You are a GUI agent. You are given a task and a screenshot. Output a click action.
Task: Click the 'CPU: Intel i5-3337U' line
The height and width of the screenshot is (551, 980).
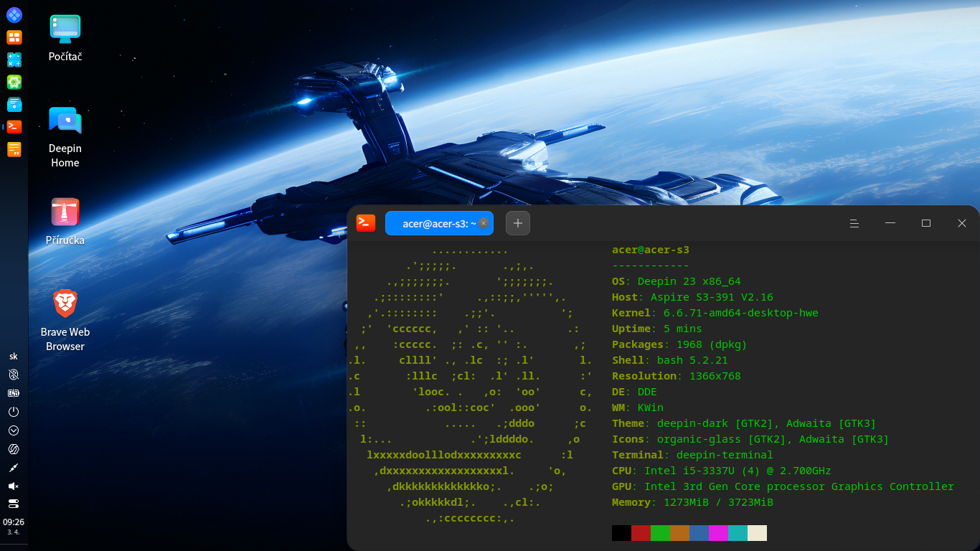[722, 471]
